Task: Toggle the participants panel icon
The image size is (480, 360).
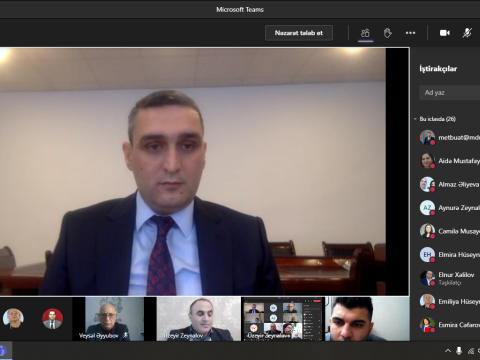Action: click(365, 33)
